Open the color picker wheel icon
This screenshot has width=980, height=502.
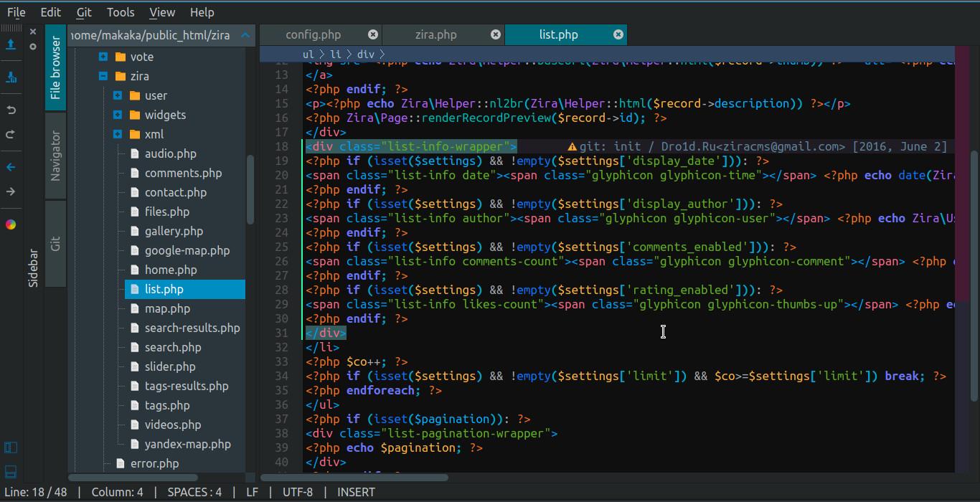[11, 224]
